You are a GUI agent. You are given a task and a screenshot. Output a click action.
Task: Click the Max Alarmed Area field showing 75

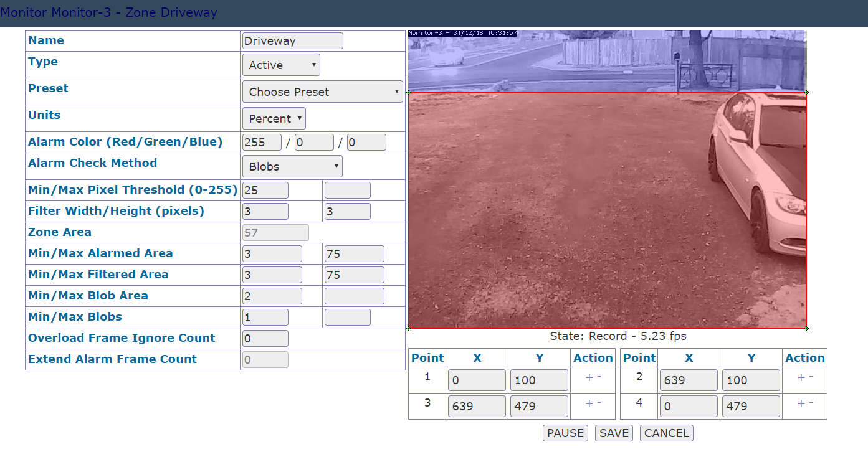[354, 253]
